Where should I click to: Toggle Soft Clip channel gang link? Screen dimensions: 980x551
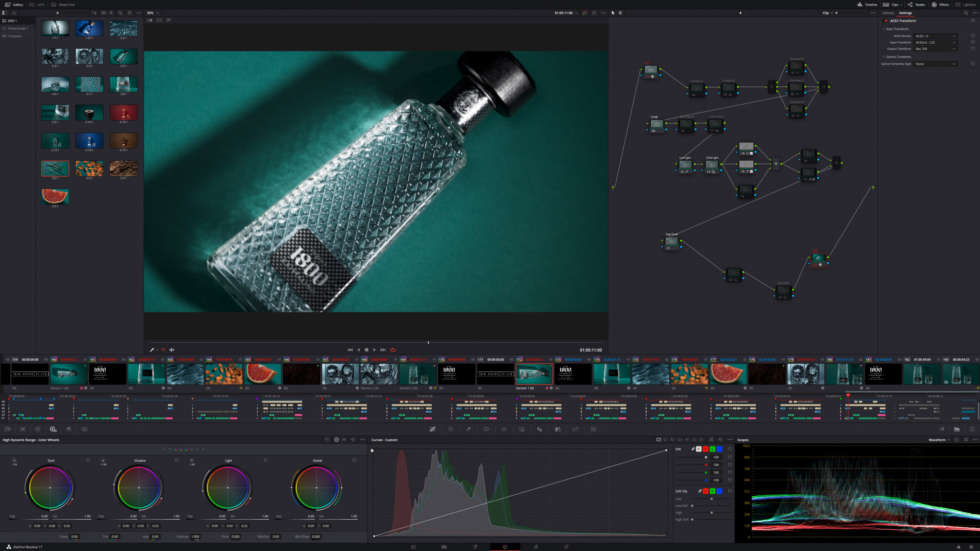coord(700,491)
